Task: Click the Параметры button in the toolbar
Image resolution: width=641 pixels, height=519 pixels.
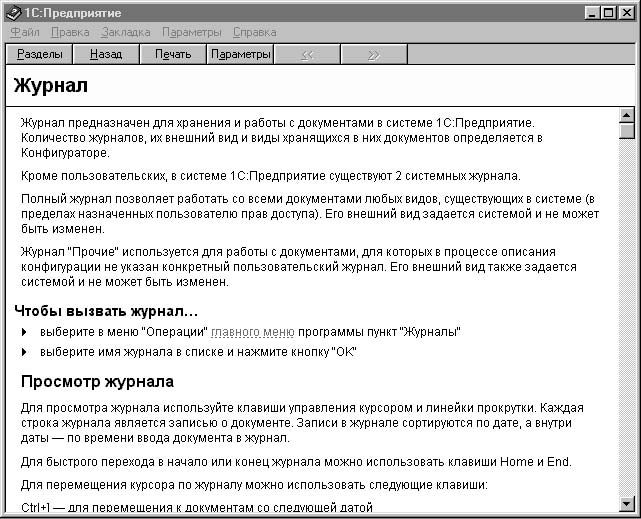Action: 240,54
